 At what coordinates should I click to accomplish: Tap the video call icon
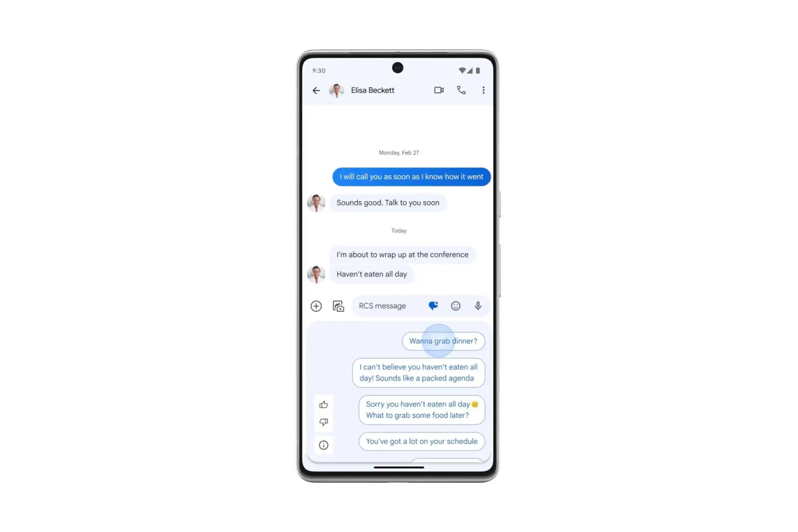click(x=439, y=90)
